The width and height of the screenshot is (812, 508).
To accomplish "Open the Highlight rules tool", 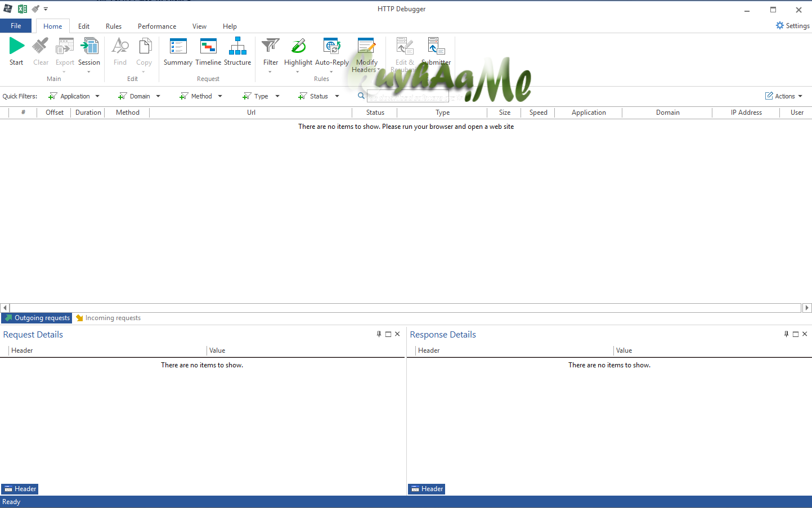I will pyautogui.click(x=298, y=54).
